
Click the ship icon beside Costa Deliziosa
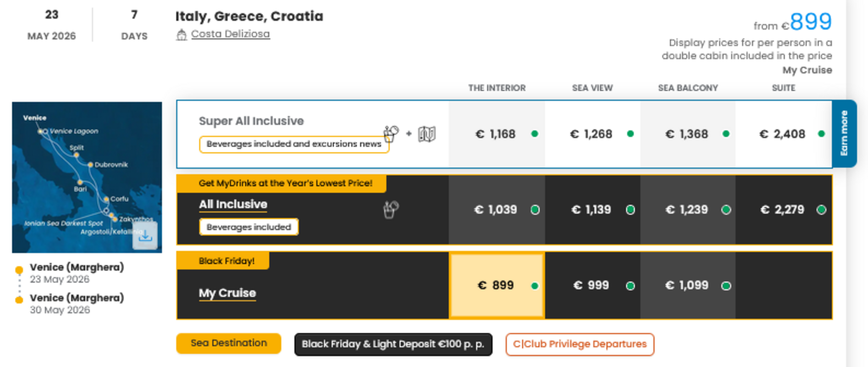(183, 33)
